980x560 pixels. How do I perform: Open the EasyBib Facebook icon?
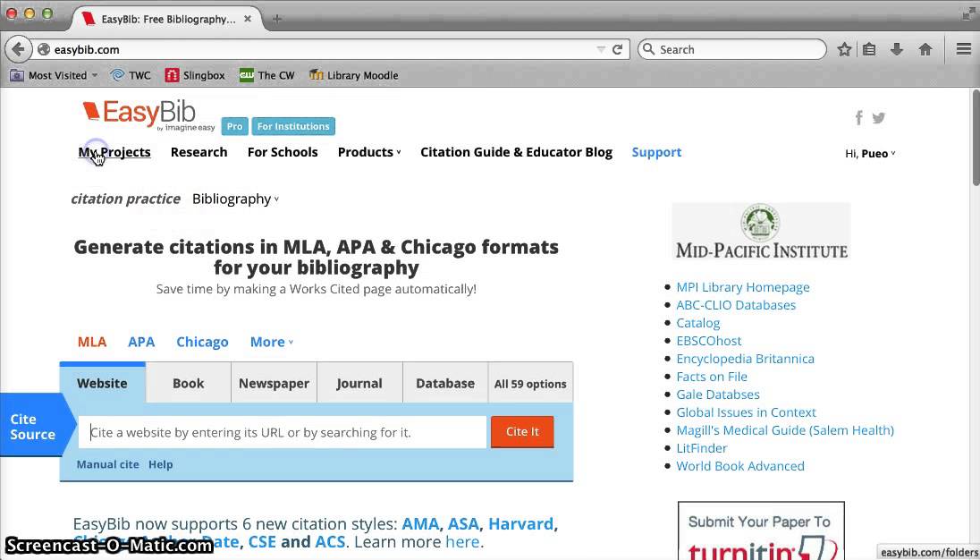[859, 117]
